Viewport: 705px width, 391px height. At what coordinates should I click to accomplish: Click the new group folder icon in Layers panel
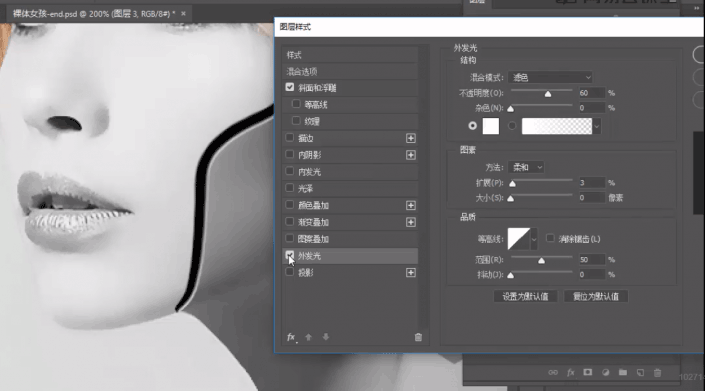point(623,373)
